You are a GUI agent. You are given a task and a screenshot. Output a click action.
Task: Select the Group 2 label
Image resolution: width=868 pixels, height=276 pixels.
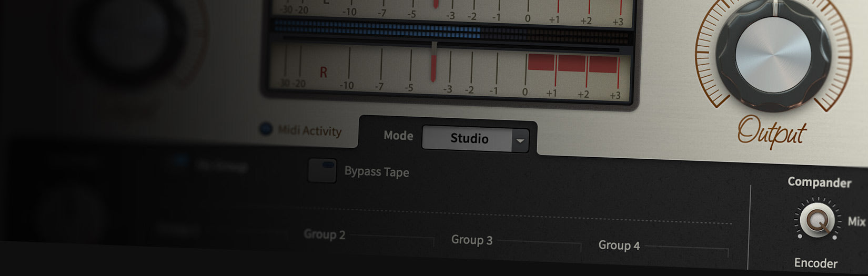pyautogui.click(x=325, y=234)
